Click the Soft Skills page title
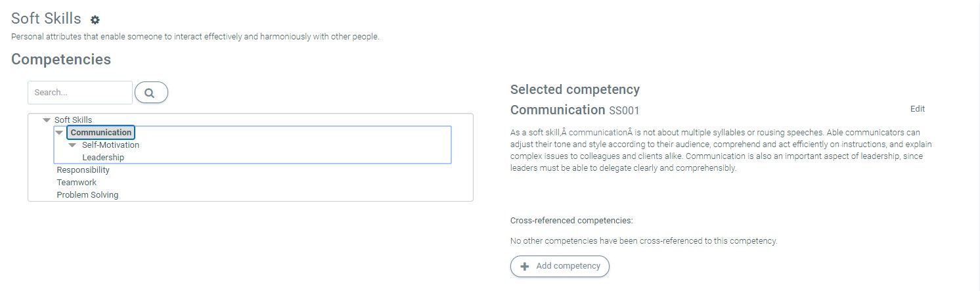This screenshot has height=291, width=980. [x=46, y=19]
